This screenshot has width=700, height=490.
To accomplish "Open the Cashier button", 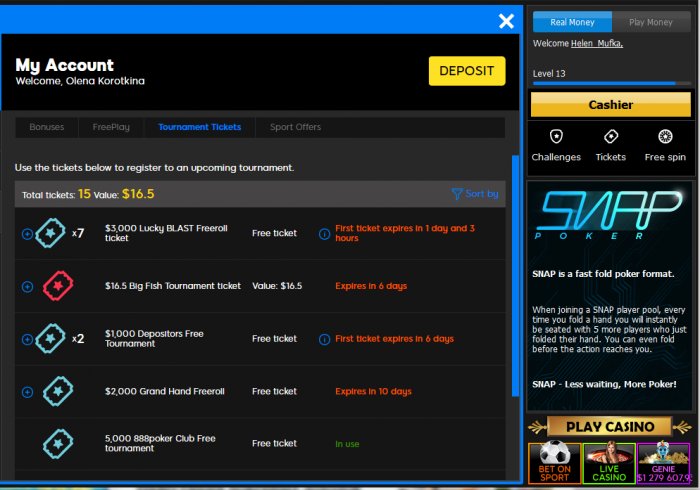I will [x=611, y=104].
